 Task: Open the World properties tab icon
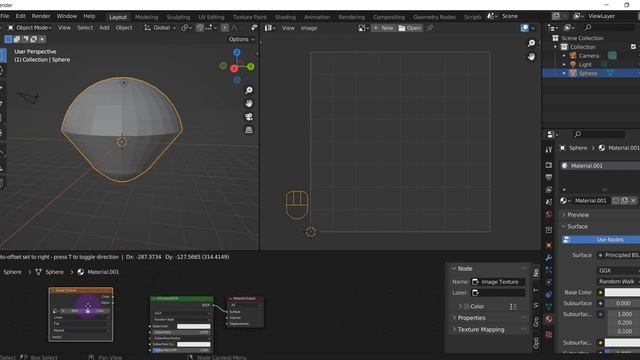pyautogui.click(x=549, y=214)
